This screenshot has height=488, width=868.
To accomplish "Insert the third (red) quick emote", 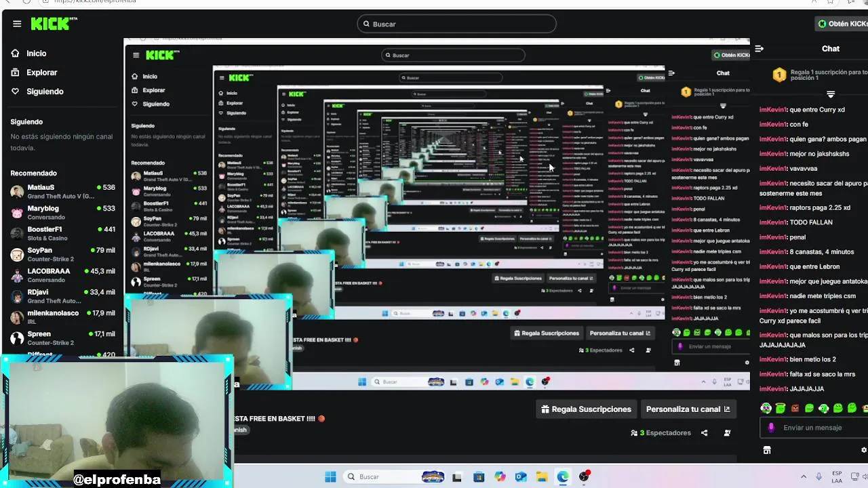I will 795,408.
